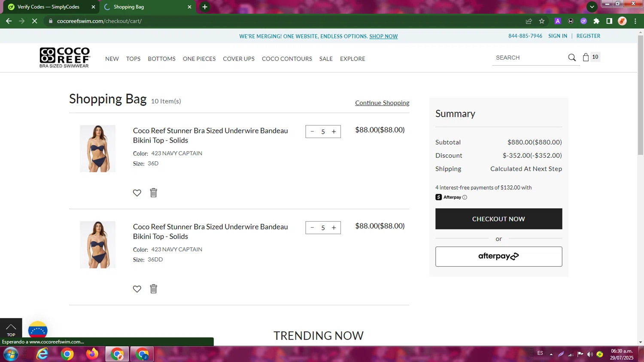Image resolution: width=644 pixels, height=362 pixels.
Task: Focus the SEARCH input field
Action: coord(529,57)
